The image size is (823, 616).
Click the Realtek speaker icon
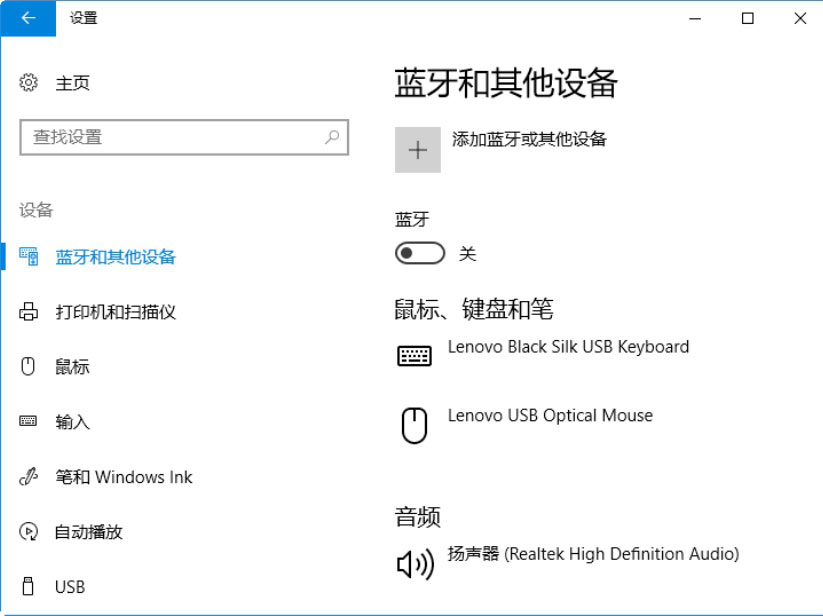[414, 565]
